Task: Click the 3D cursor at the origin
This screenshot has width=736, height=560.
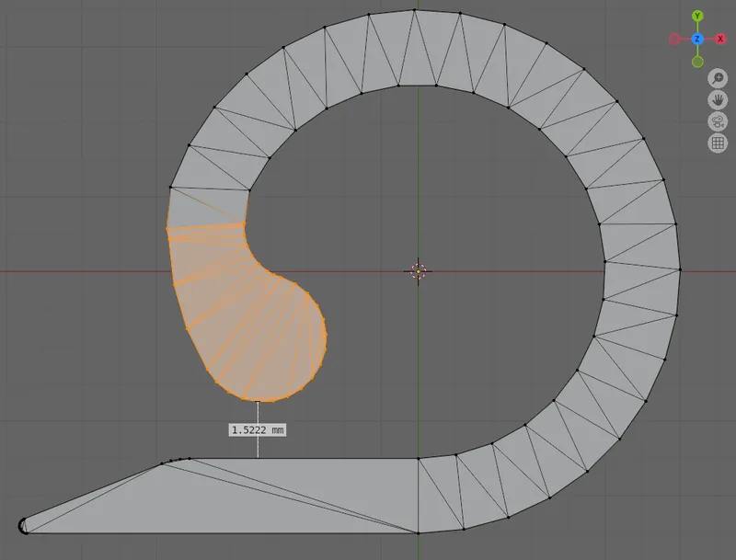Action: [418, 271]
